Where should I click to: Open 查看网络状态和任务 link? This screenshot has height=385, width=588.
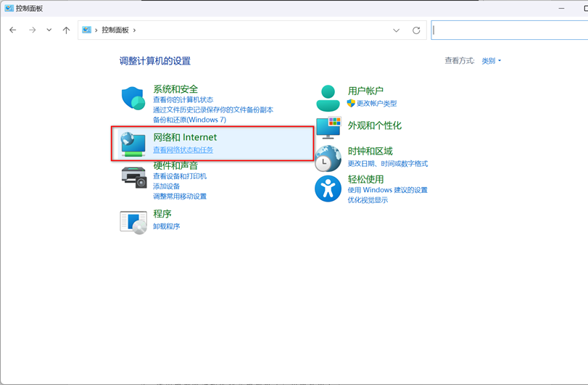[183, 150]
